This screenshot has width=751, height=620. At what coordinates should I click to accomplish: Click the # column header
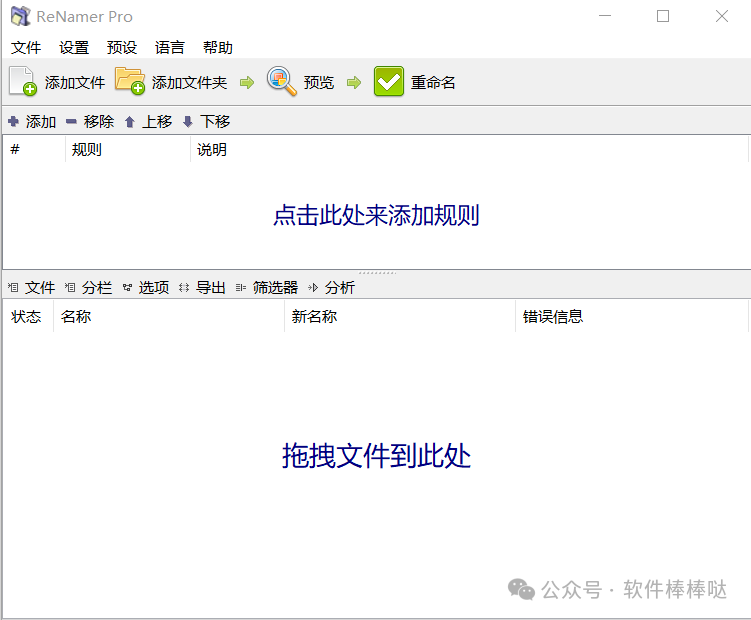click(x=34, y=149)
